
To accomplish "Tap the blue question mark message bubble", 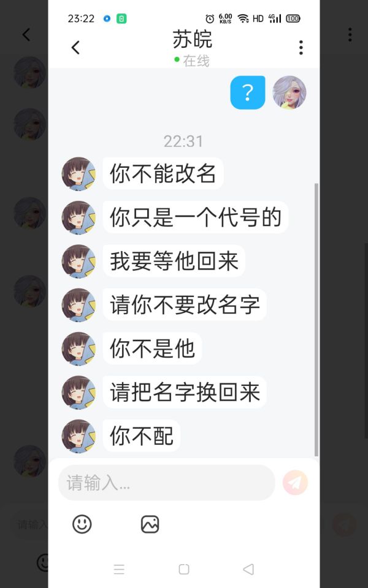I will pos(247,92).
